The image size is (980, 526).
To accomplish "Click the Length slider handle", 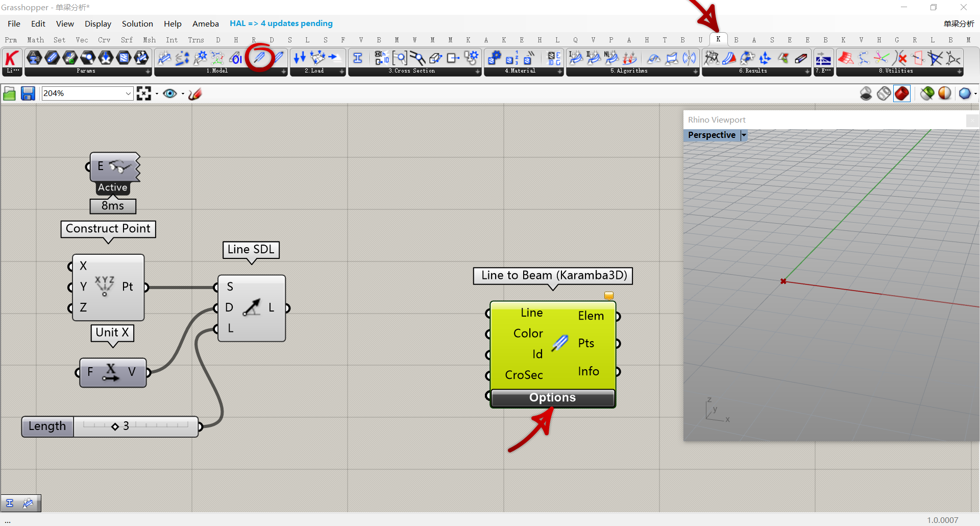I will 115,426.
